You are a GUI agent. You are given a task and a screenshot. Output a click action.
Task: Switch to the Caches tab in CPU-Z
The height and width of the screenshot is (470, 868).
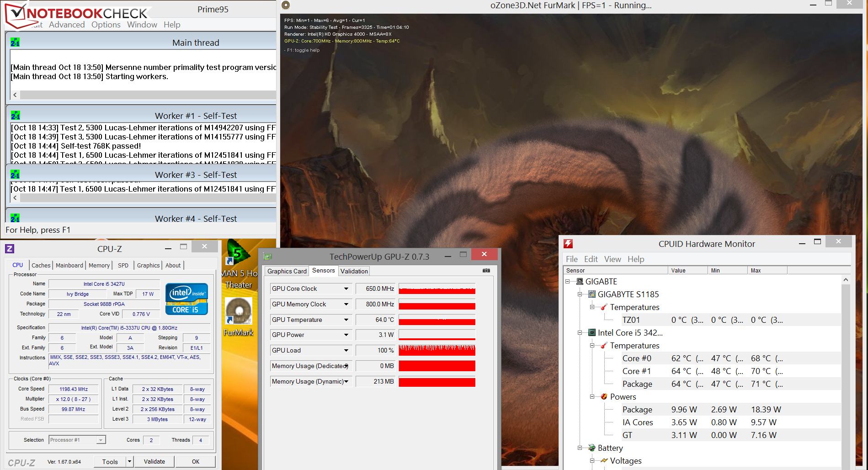41,265
